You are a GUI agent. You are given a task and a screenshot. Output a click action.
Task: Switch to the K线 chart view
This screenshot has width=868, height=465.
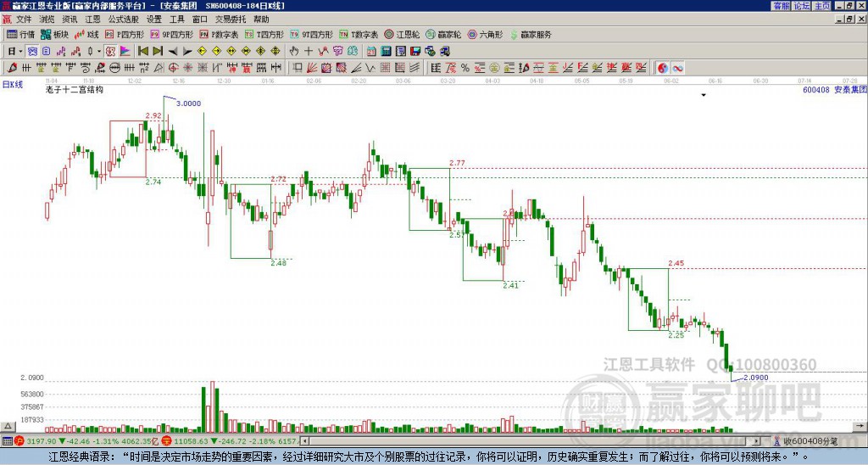pyautogui.click(x=87, y=34)
